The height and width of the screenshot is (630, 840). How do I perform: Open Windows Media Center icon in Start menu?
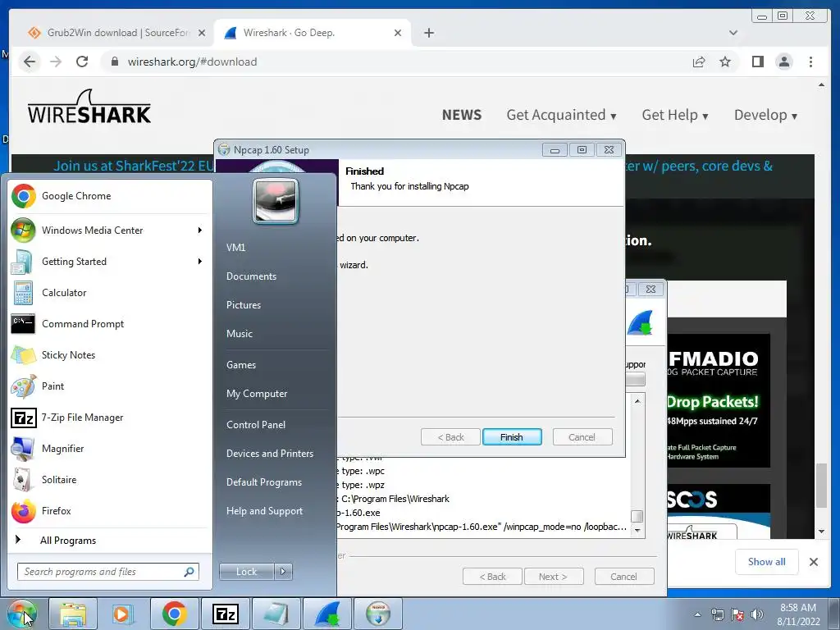(23, 231)
